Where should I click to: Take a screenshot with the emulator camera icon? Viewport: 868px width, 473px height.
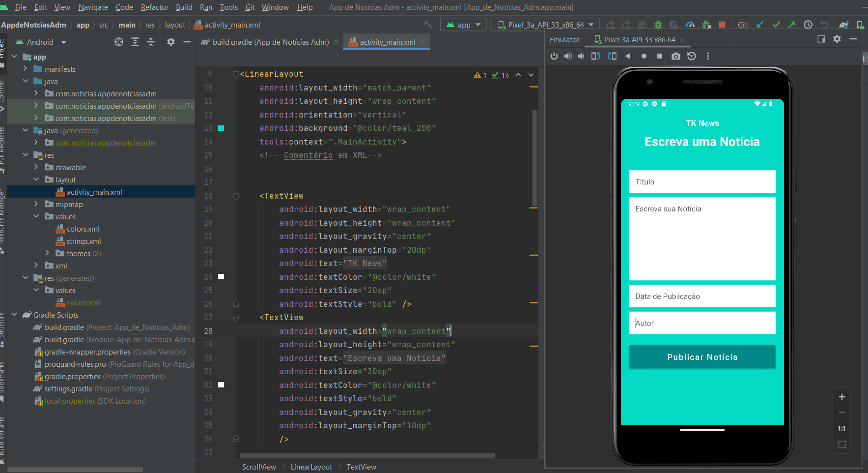pyautogui.click(x=676, y=56)
